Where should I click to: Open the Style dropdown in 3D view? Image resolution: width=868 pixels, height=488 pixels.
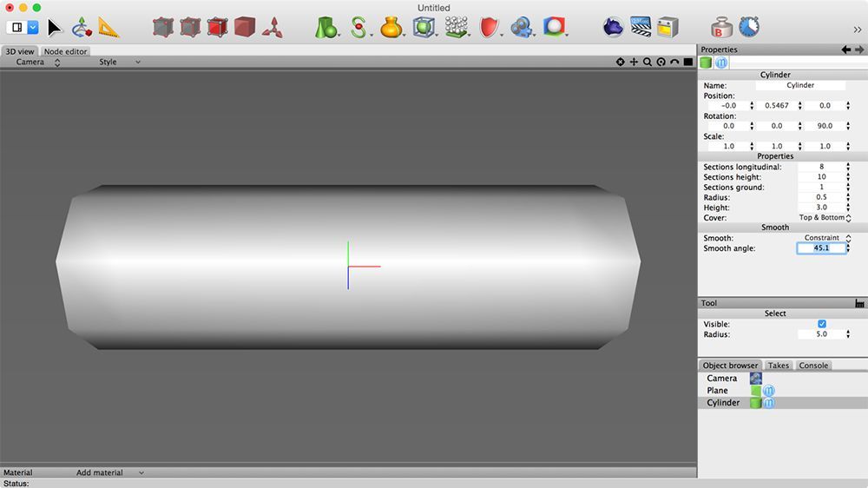click(119, 62)
